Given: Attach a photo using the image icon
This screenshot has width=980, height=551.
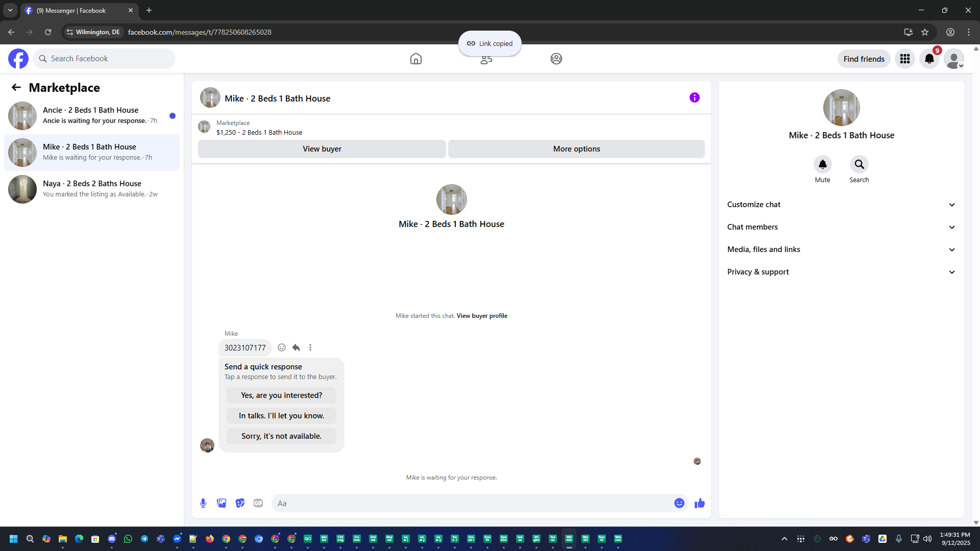Looking at the screenshot, I should pyautogui.click(x=222, y=503).
